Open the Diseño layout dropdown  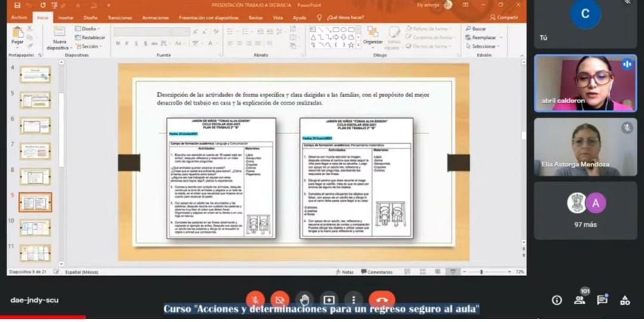click(x=88, y=29)
